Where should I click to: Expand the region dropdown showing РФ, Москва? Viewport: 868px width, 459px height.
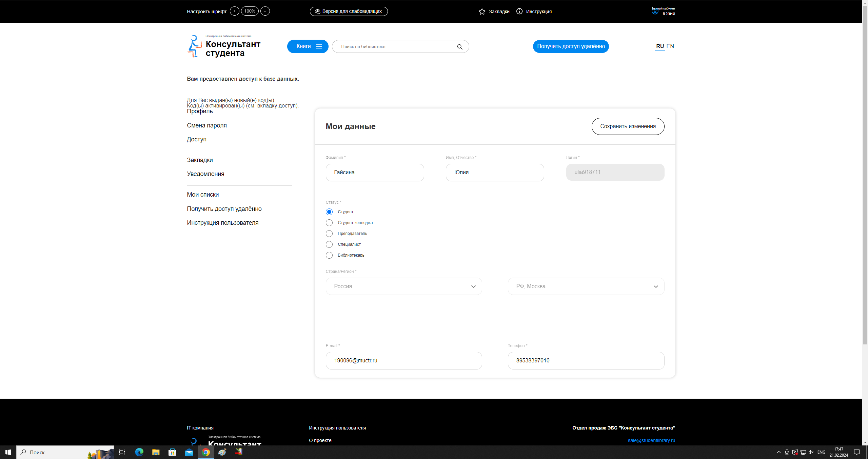(586, 286)
